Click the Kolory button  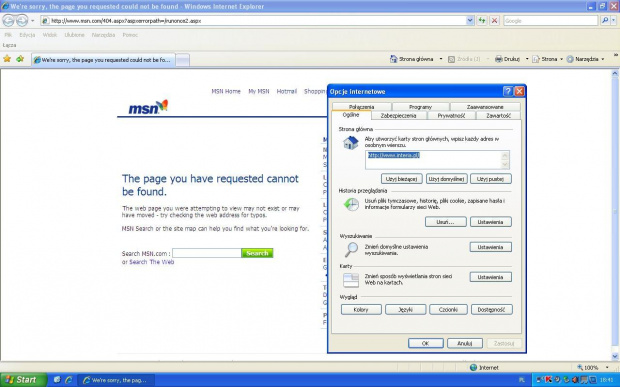click(x=361, y=310)
